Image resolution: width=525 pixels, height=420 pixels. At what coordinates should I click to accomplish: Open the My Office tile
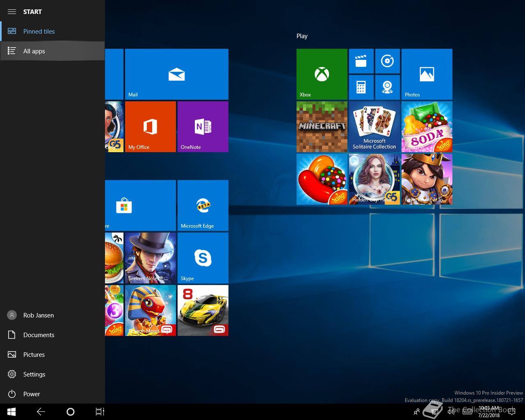(x=150, y=127)
